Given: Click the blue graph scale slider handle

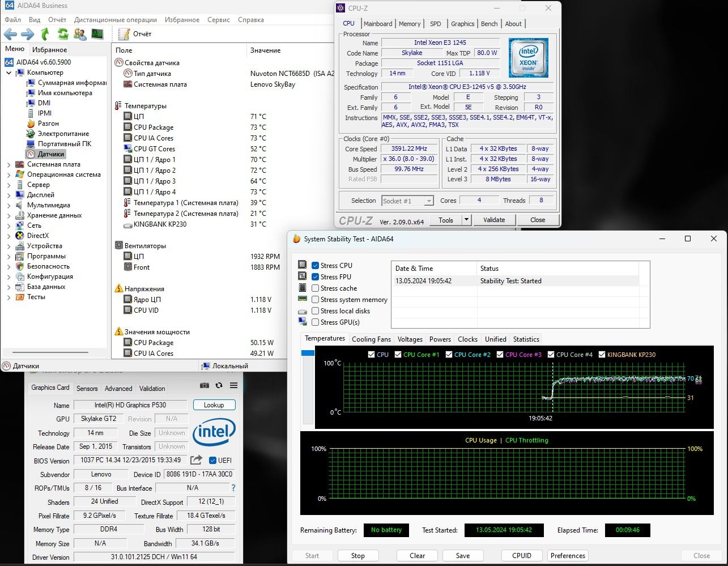Looking at the screenshot, I should click(308, 353).
